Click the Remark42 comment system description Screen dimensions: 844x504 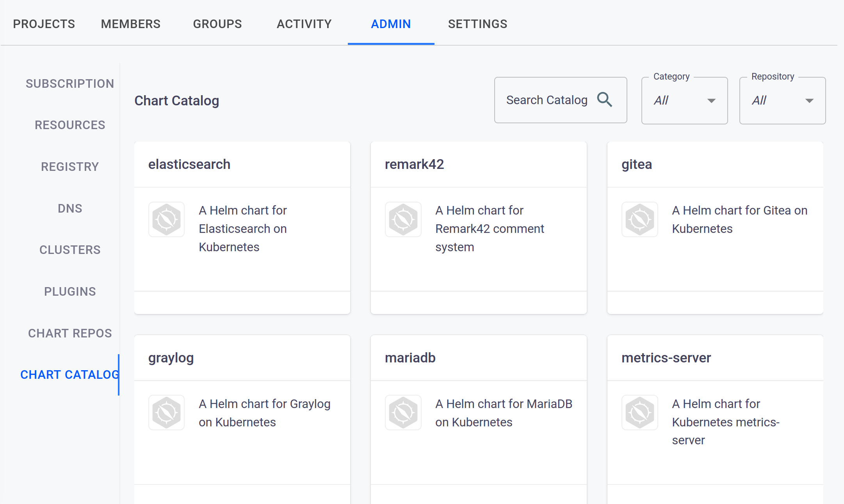490,229
